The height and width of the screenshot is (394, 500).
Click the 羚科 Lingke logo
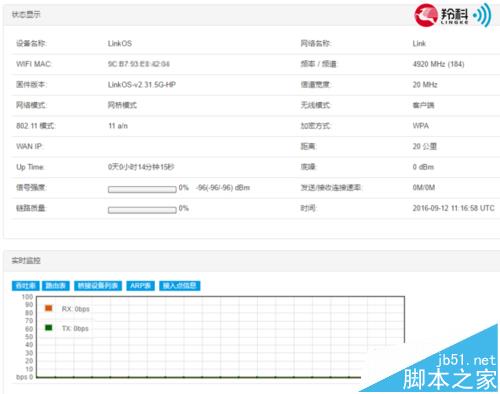coord(453,15)
